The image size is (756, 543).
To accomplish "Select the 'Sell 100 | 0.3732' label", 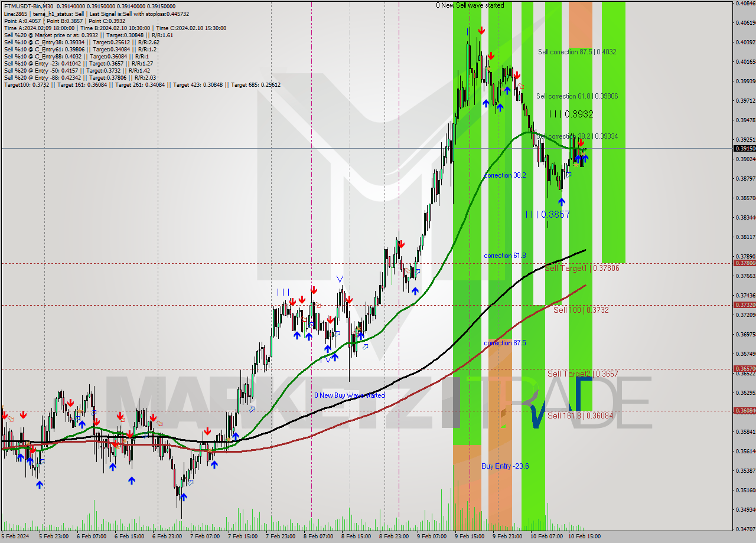I will 581,310.
